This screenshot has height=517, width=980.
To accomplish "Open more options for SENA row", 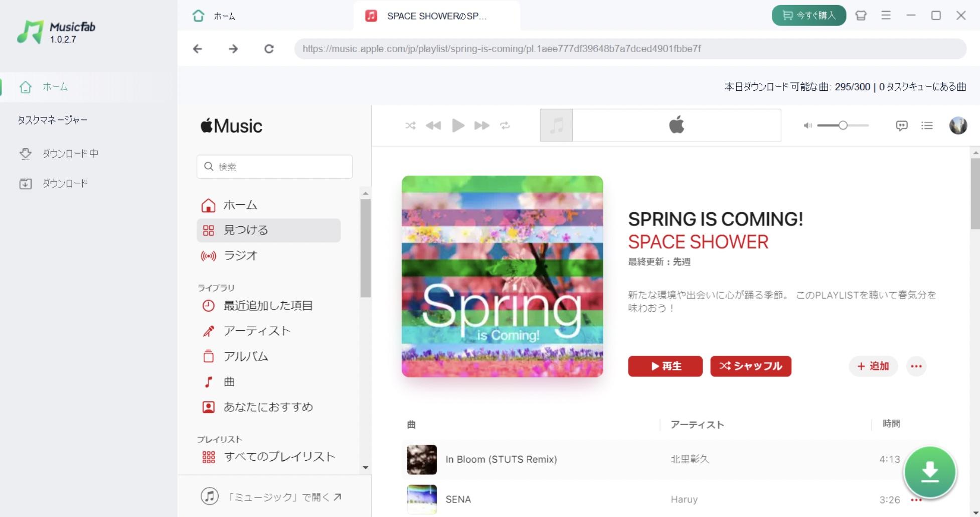I will pyautogui.click(x=916, y=500).
